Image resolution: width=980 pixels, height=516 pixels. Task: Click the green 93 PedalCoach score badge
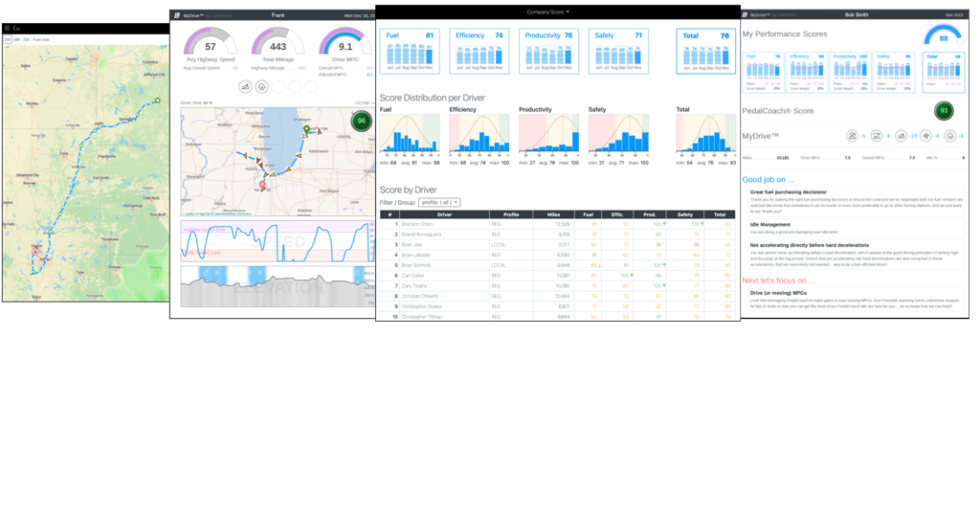(x=942, y=110)
